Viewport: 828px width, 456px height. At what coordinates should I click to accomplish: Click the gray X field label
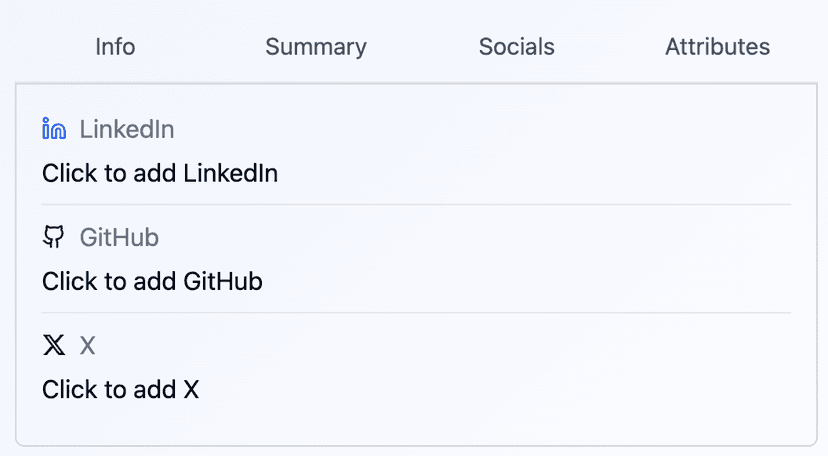click(88, 346)
